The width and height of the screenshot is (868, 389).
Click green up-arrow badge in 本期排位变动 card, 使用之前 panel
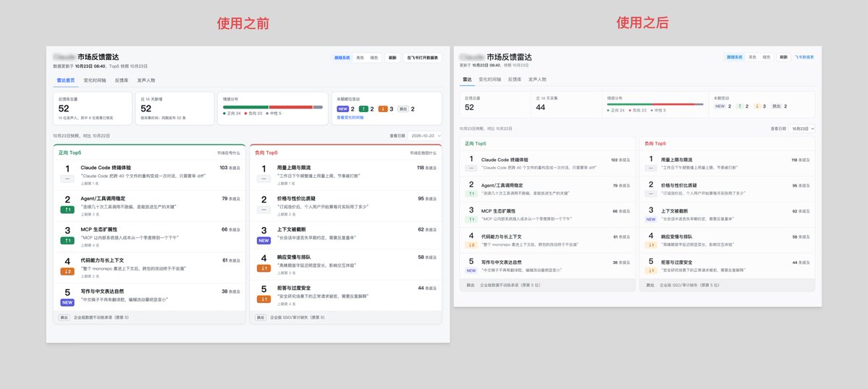coord(363,109)
